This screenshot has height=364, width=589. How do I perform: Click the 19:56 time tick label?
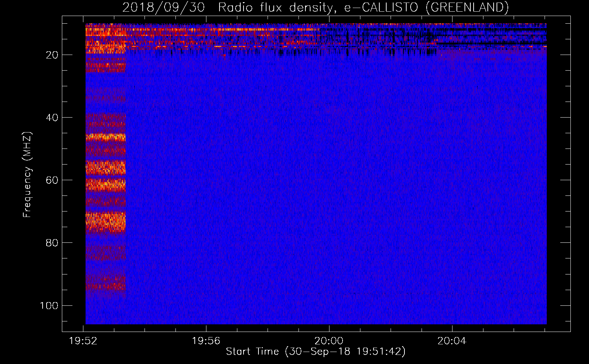coord(206,341)
